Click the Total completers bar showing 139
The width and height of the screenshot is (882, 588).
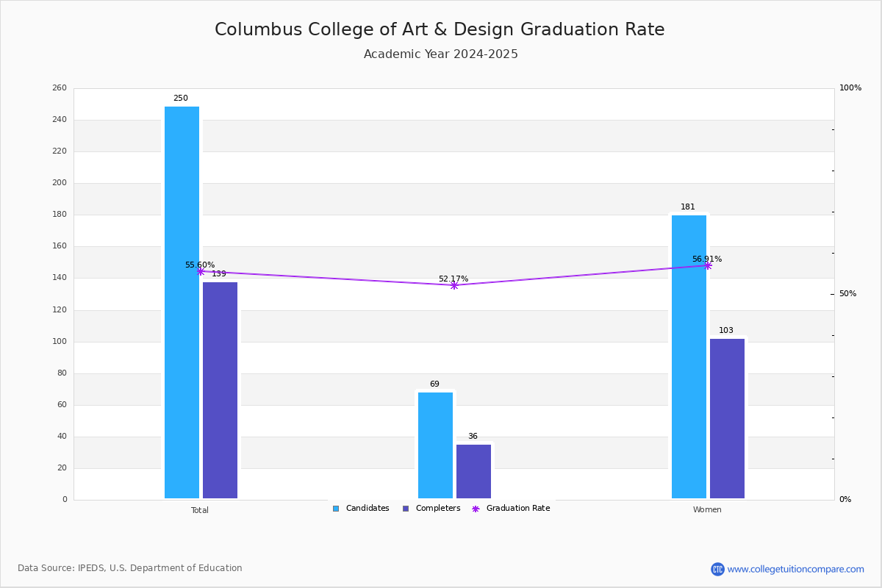(x=220, y=390)
